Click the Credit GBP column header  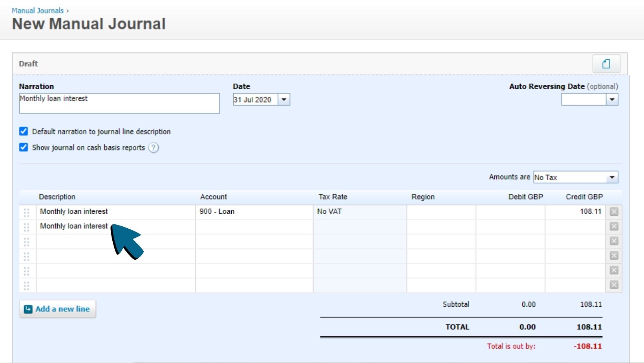584,197
